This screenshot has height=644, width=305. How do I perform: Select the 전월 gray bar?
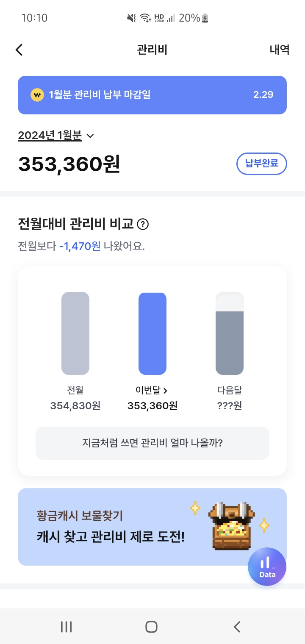coord(75,333)
